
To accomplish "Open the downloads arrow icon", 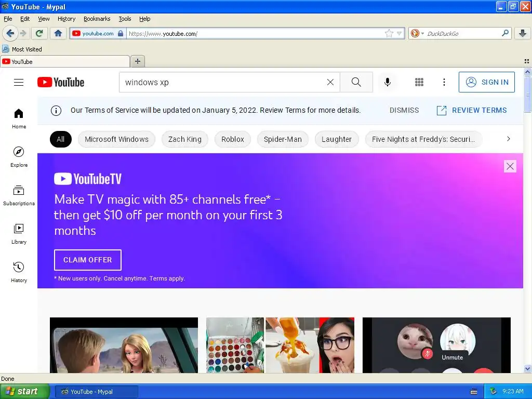I will click(523, 33).
